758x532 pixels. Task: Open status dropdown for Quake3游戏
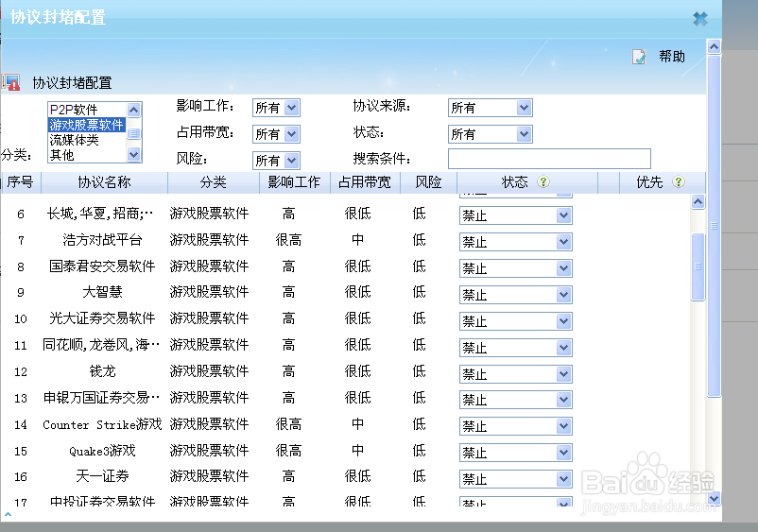tap(515, 453)
